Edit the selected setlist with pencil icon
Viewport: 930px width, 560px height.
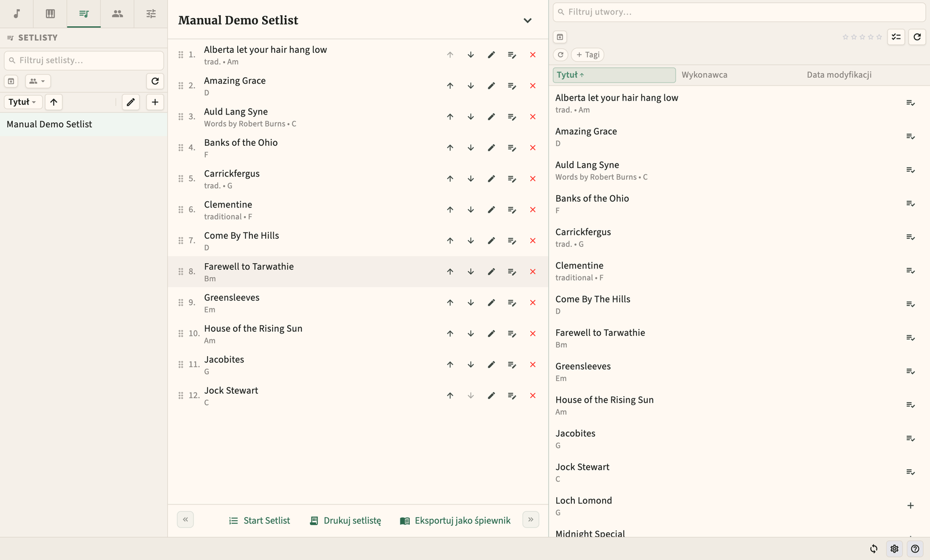tap(131, 102)
